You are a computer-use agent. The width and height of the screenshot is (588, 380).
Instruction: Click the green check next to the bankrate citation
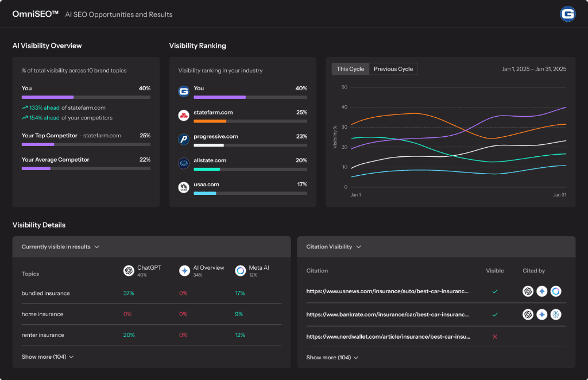coord(494,314)
